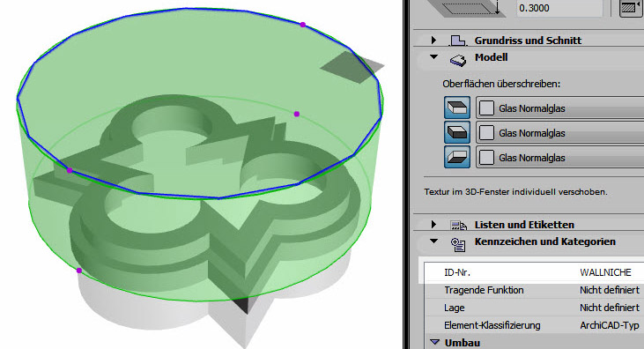644x349 pixels.
Task: Collapse the Kennzeichen und Kategorien section
Action: click(433, 241)
